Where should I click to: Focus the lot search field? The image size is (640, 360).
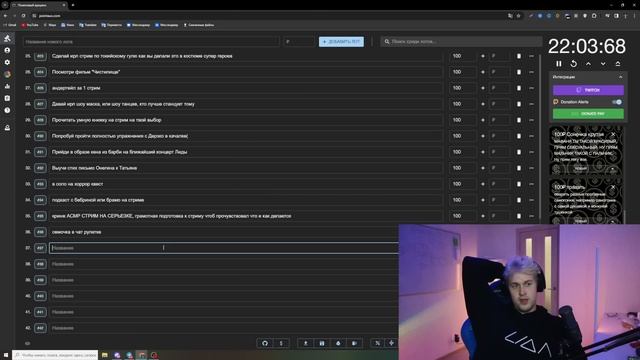pyautogui.click(x=461, y=42)
